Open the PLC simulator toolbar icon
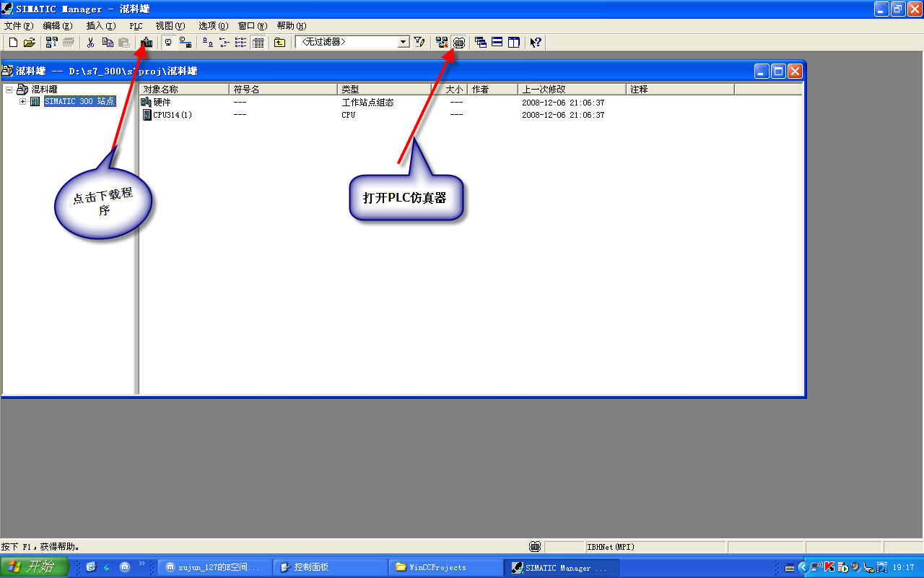Image resolution: width=924 pixels, height=578 pixels. (x=458, y=43)
